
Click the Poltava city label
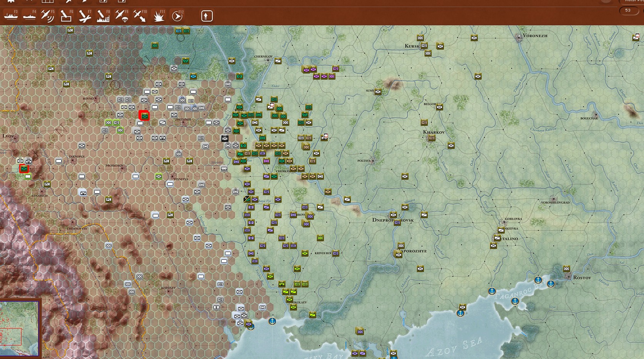pyautogui.click(x=364, y=161)
